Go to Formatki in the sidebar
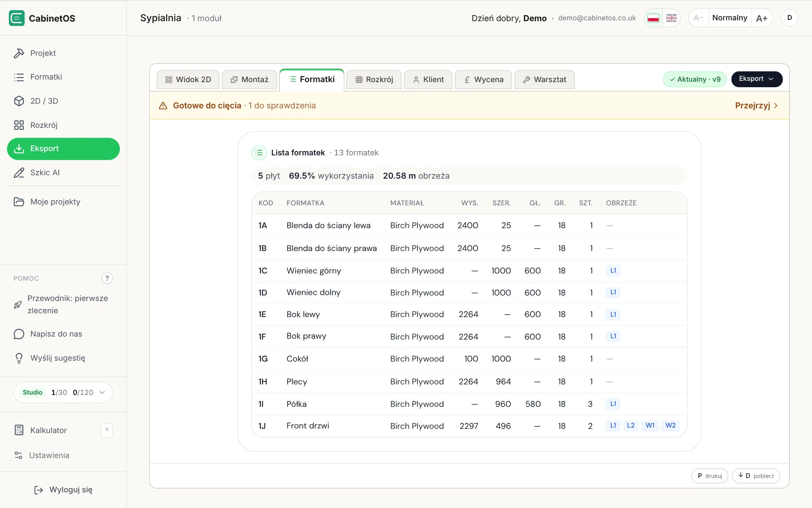812x508 pixels. [63, 77]
